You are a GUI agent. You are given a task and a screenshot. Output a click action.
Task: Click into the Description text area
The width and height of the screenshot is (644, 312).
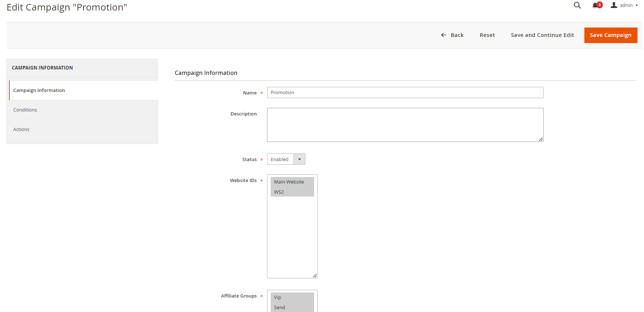(x=405, y=125)
